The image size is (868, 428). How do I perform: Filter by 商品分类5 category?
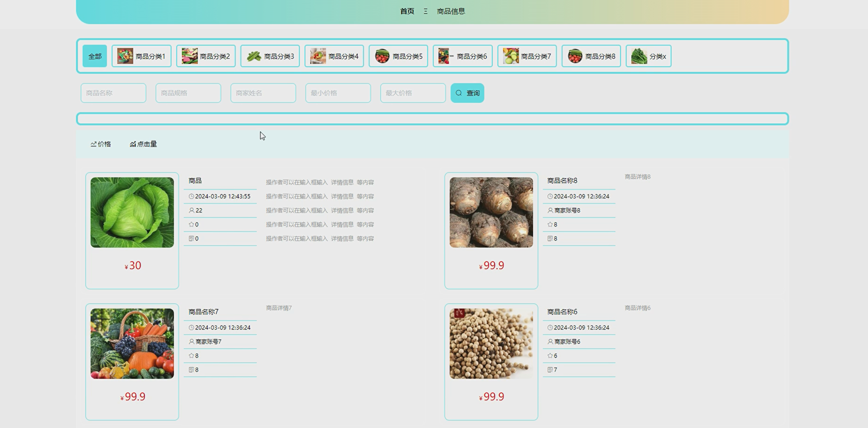(x=398, y=56)
